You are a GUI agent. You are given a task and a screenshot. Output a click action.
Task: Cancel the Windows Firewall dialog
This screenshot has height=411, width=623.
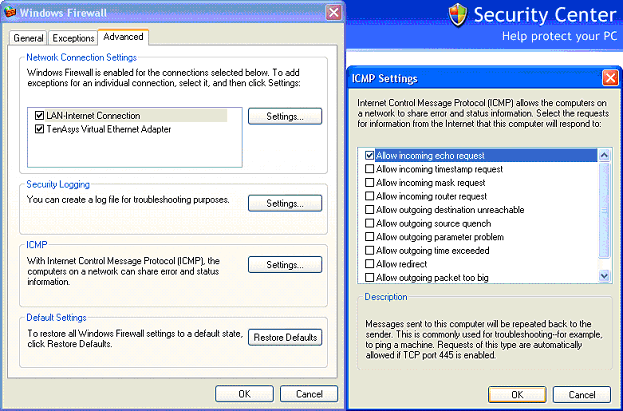click(x=316, y=394)
